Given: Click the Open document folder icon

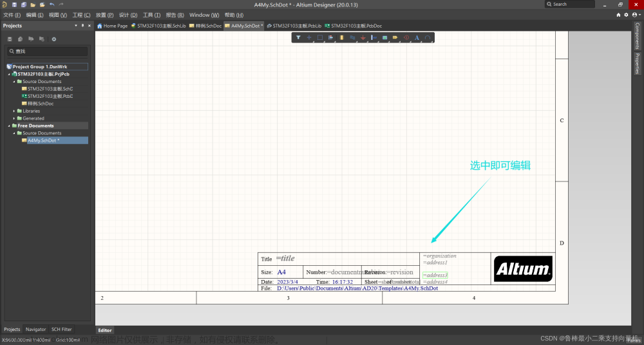Looking at the screenshot, I should click(x=33, y=5).
